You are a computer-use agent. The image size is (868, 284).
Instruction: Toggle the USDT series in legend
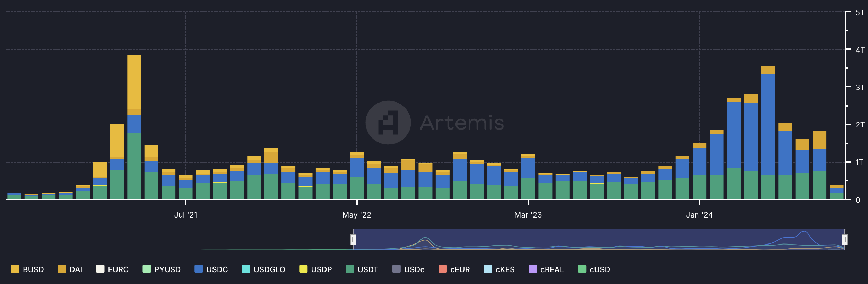tap(362, 269)
